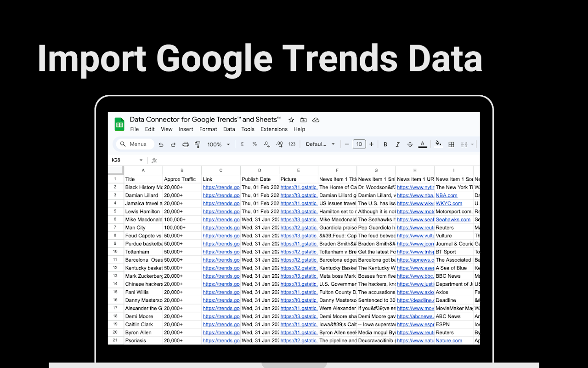Open the Tools menu
The width and height of the screenshot is (588, 368).
[x=248, y=129]
